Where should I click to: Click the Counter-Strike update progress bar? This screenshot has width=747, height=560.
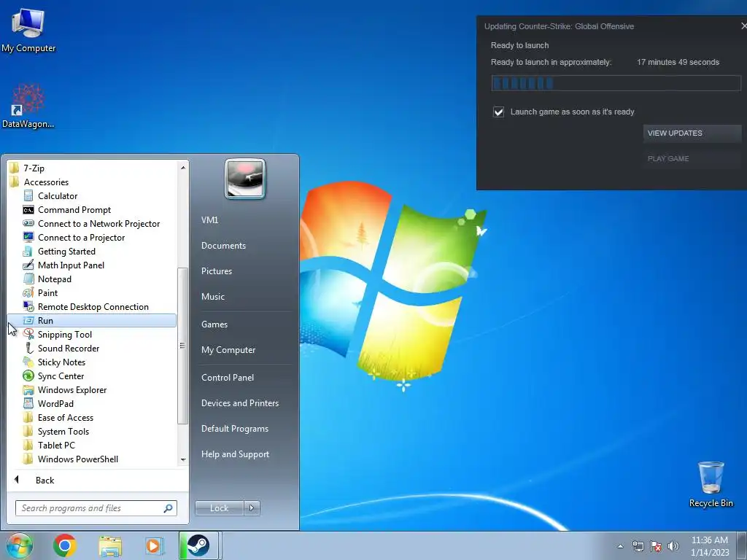click(x=616, y=83)
